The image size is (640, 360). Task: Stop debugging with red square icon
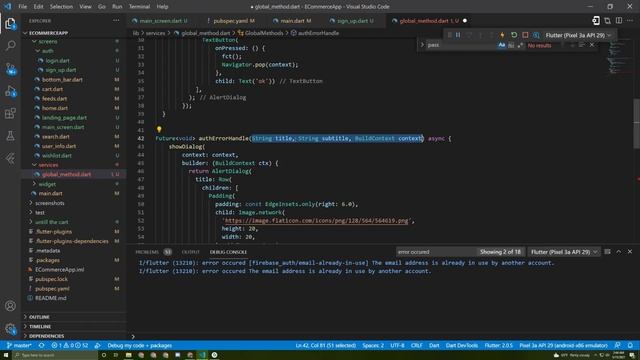coord(525,35)
